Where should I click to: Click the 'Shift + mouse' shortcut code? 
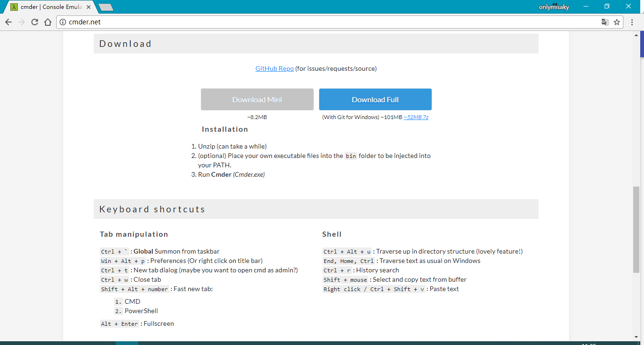tap(345, 280)
